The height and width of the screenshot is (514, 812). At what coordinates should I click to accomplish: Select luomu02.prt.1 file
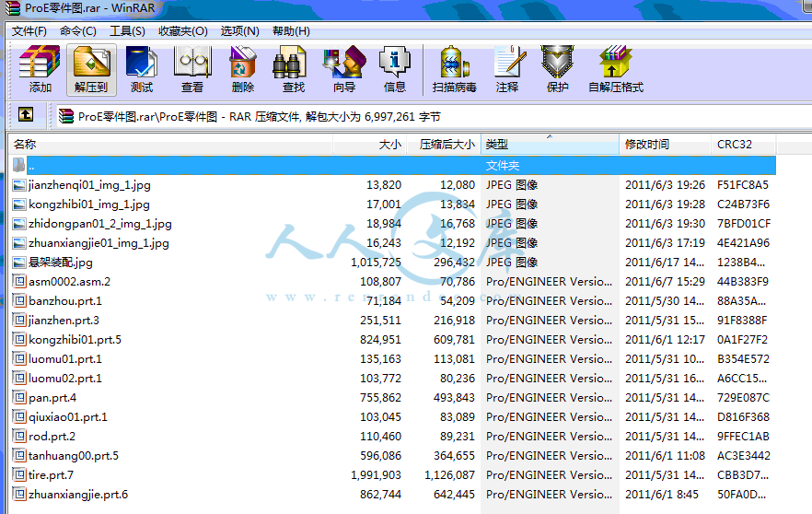pos(65,379)
